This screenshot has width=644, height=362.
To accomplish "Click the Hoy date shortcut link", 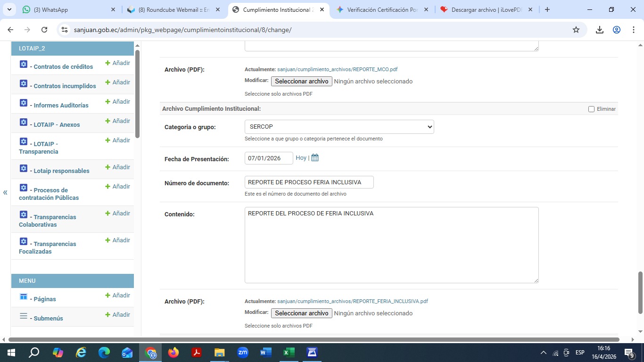I will [301, 158].
